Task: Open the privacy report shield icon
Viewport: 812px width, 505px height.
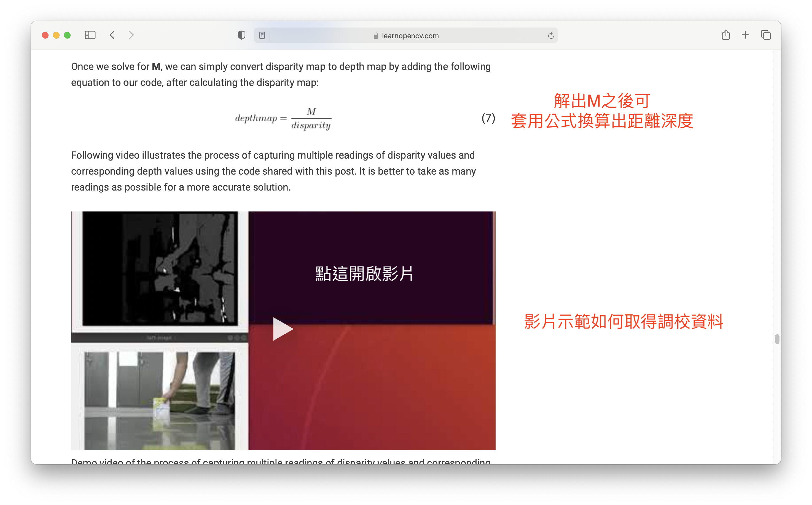Action: point(241,35)
